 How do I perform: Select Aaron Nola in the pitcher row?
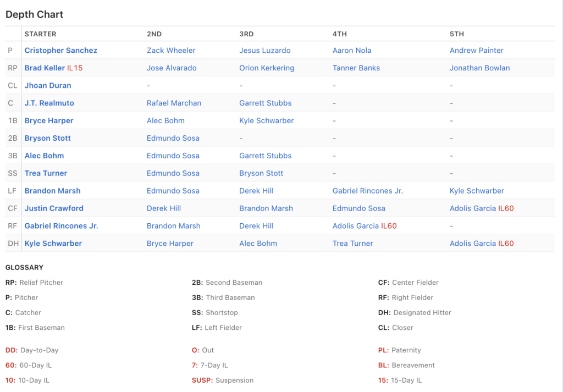pyautogui.click(x=351, y=50)
